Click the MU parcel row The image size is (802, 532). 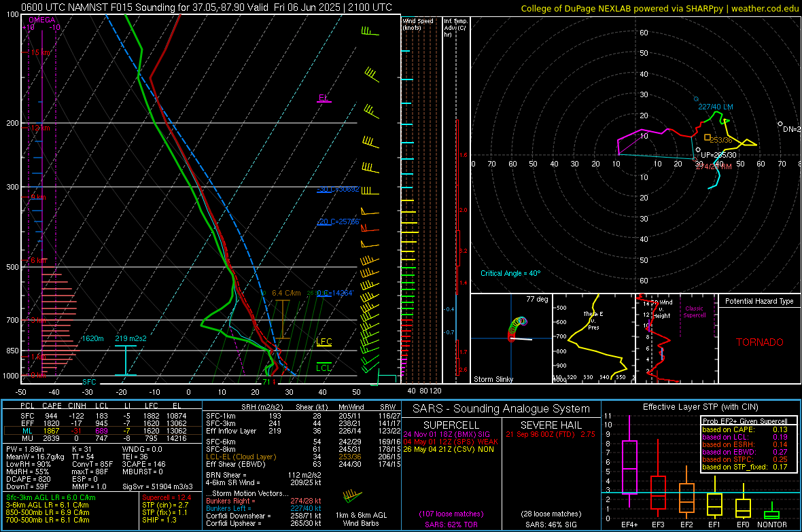103,438
